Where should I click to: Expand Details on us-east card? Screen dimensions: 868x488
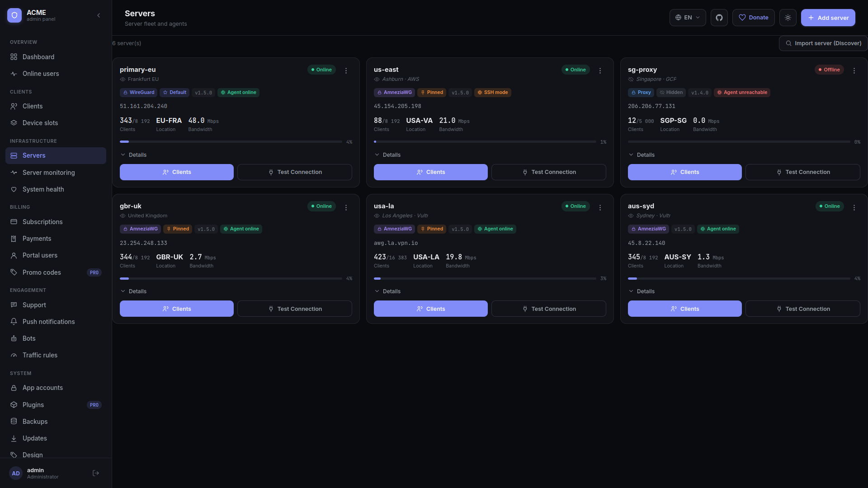point(387,155)
